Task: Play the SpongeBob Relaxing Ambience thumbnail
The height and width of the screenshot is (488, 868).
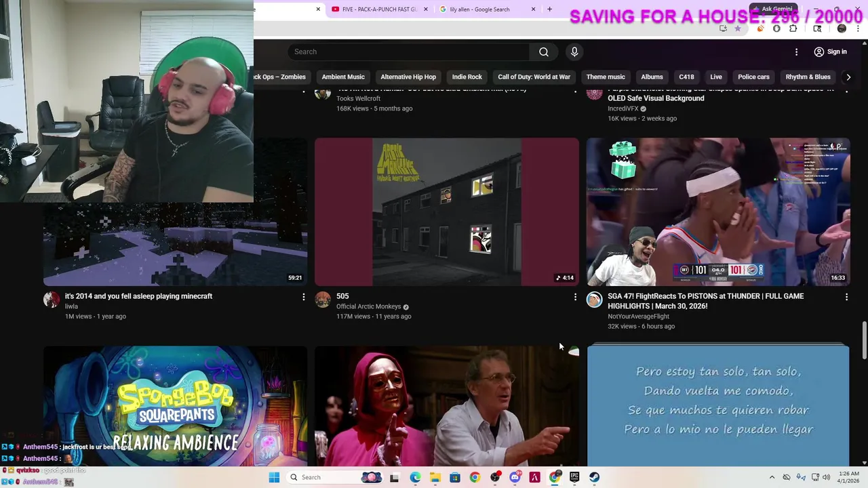Action: pyautogui.click(x=176, y=407)
